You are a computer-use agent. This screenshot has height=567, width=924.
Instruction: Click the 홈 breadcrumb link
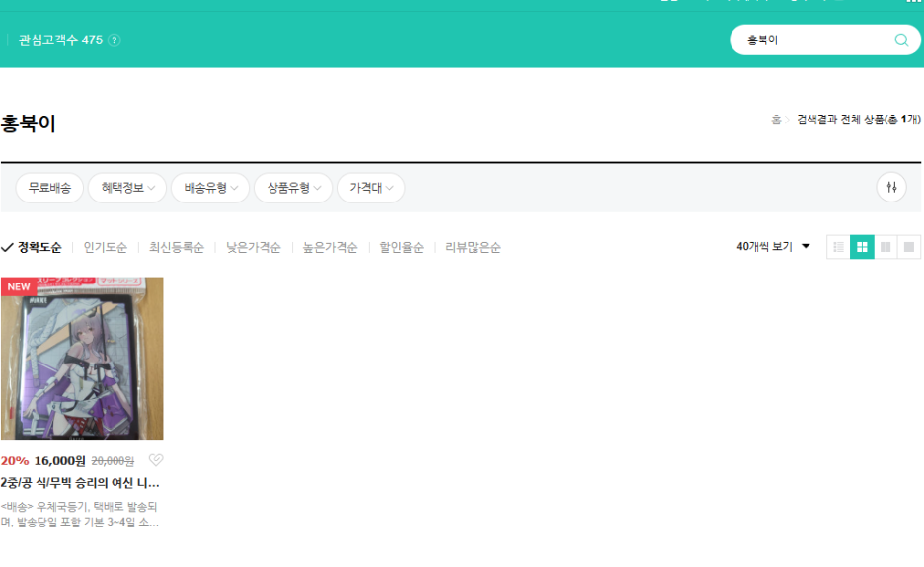tap(776, 120)
